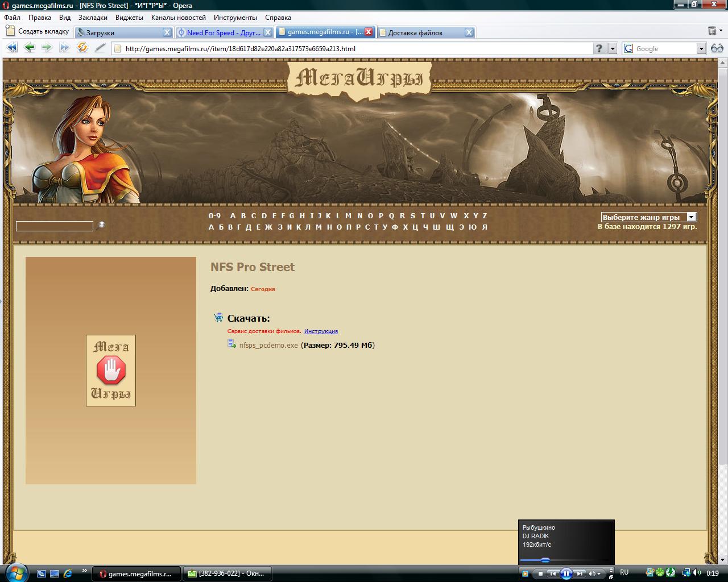Click the messenger tray icon left of ICQ
This screenshot has width=728, height=582.
pyautogui.click(x=650, y=573)
